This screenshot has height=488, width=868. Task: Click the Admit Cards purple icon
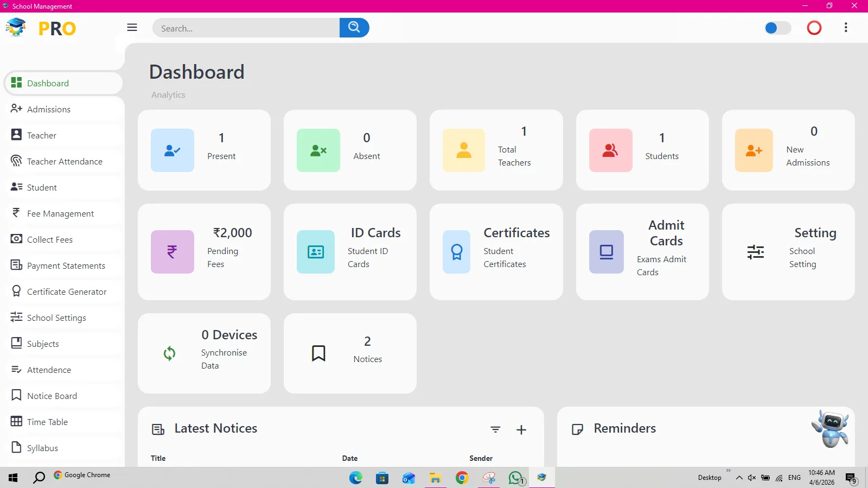coord(607,252)
